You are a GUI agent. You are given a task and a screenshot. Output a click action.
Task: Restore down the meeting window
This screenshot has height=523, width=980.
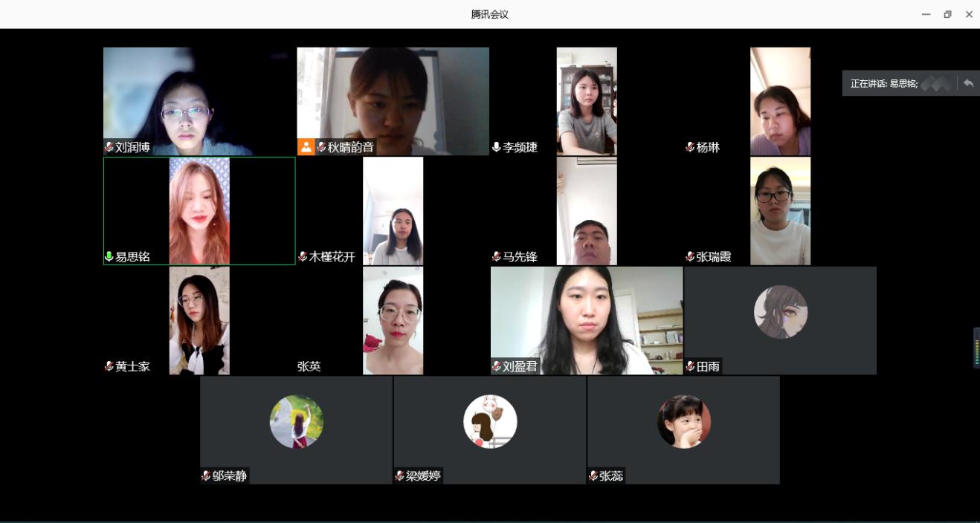[x=947, y=14]
